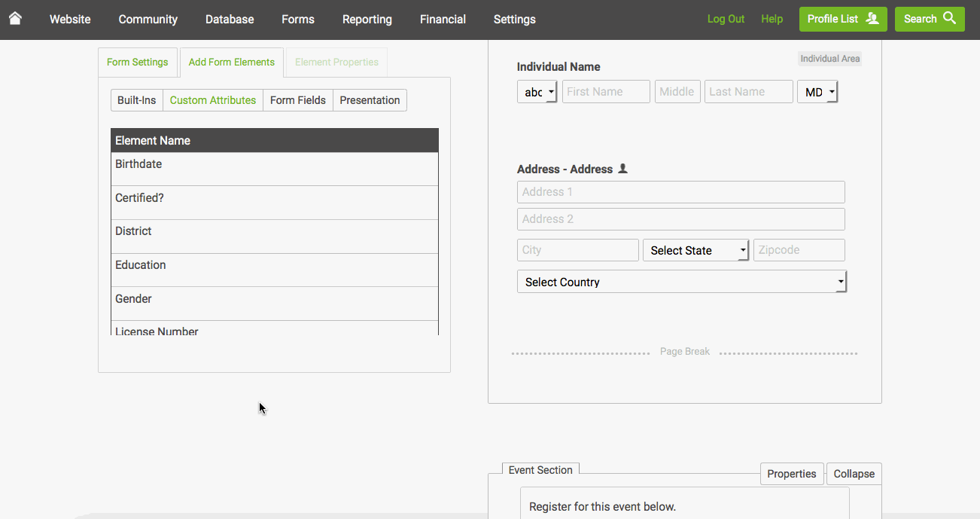
Task: Click the dropdown arrow on the MD suffix field
Action: (830, 91)
